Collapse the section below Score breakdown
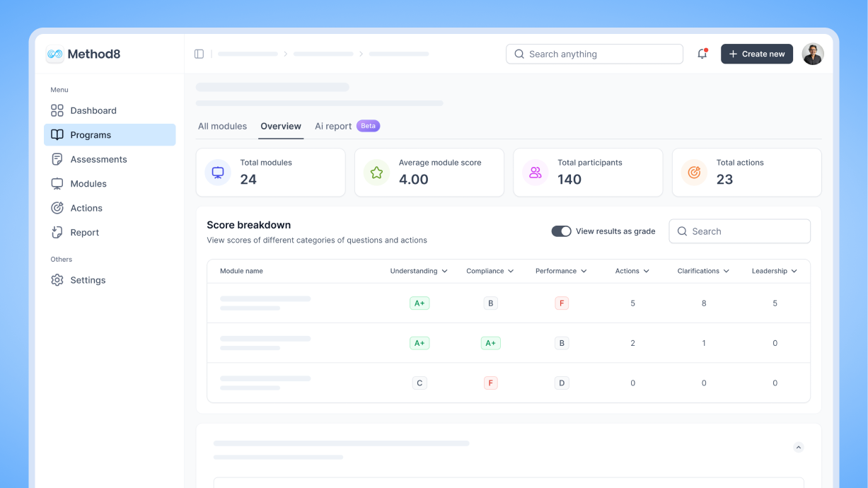This screenshot has height=488, width=868. click(x=799, y=447)
